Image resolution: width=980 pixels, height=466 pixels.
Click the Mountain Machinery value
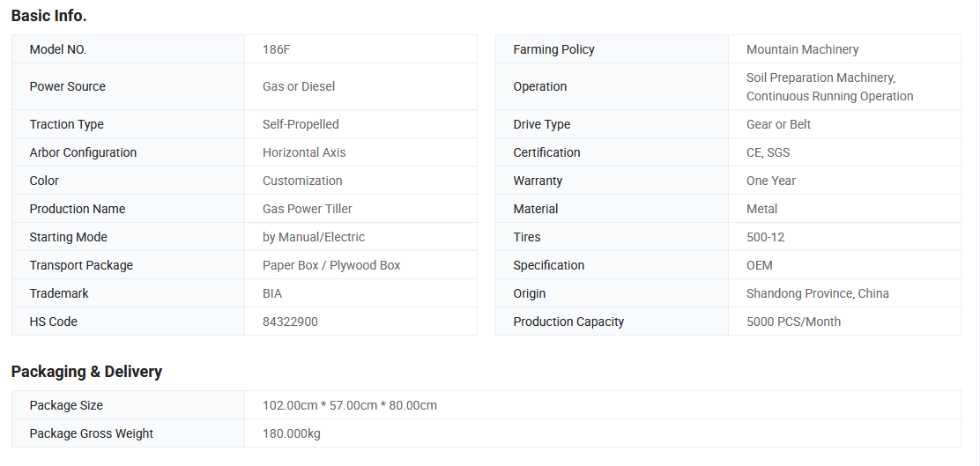(x=802, y=49)
